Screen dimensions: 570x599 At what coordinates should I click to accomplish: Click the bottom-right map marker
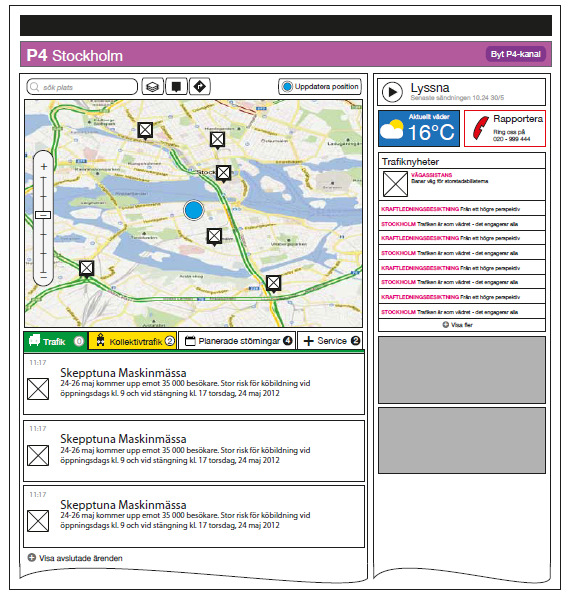pyautogui.click(x=274, y=283)
